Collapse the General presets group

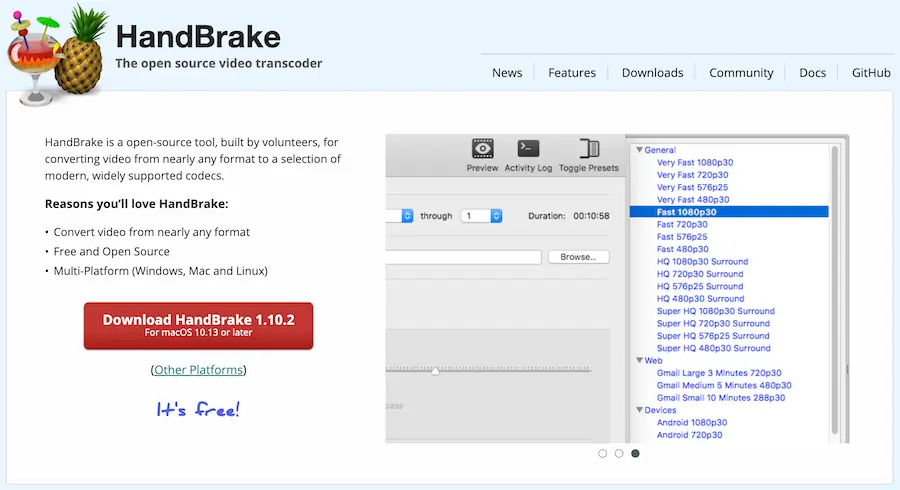(x=639, y=150)
